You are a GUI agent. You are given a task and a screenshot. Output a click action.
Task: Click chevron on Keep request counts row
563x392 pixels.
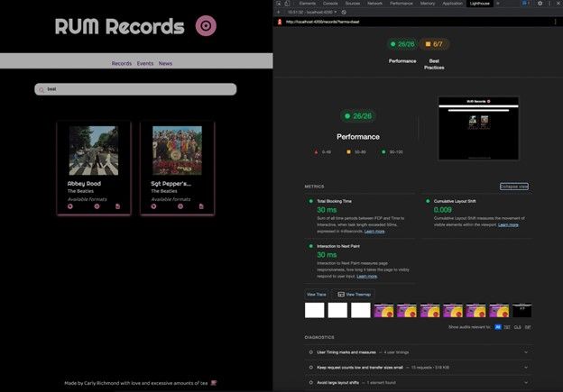[x=526, y=368]
